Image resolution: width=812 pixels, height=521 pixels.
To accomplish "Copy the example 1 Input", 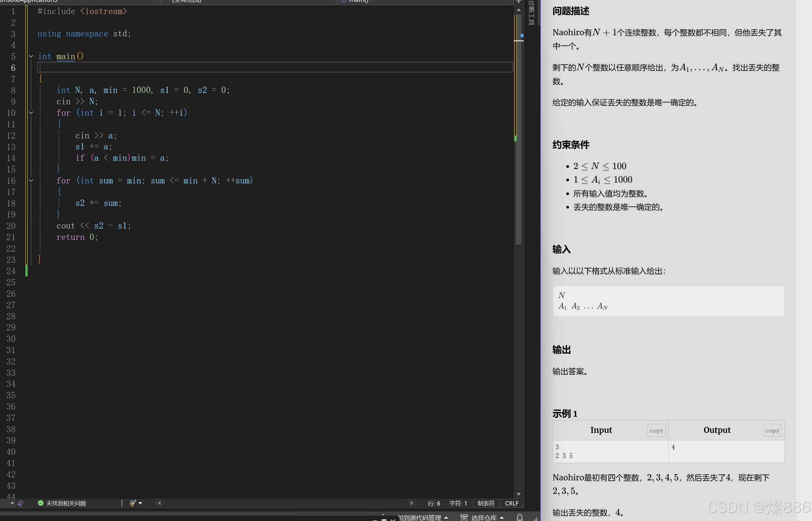I will pos(656,430).
